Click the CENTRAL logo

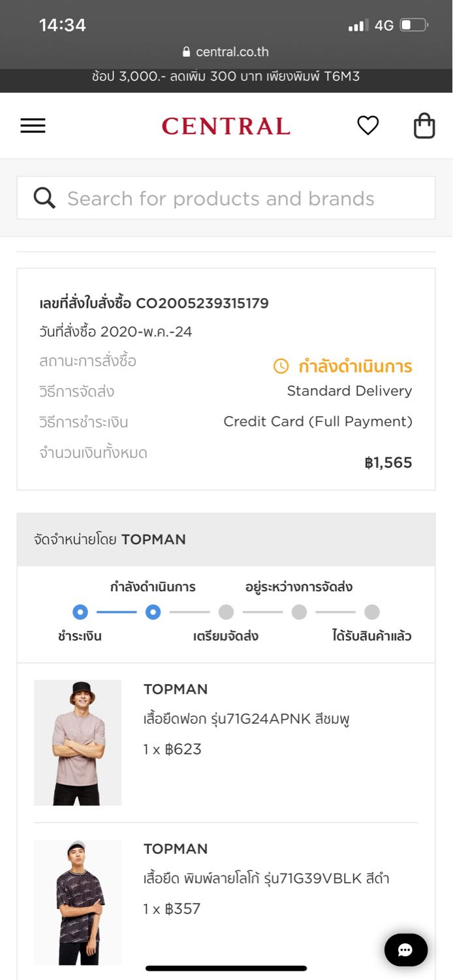click(x=226, y=125)
